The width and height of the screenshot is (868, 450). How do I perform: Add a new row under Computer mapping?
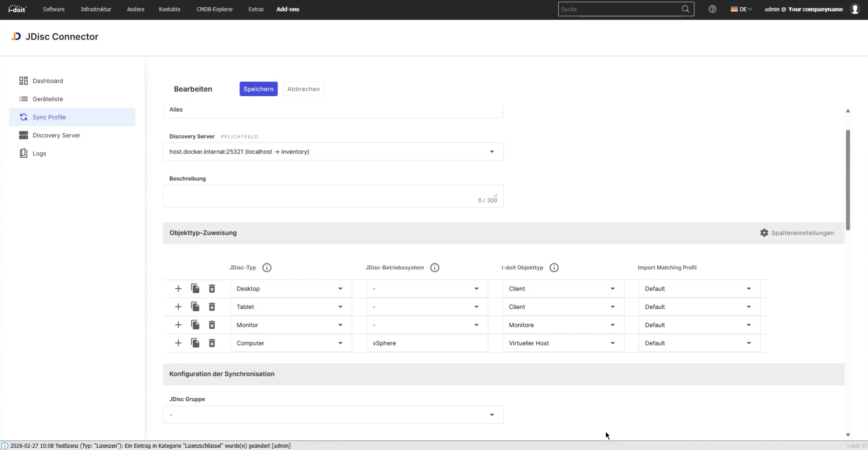(x=178, y=343)
